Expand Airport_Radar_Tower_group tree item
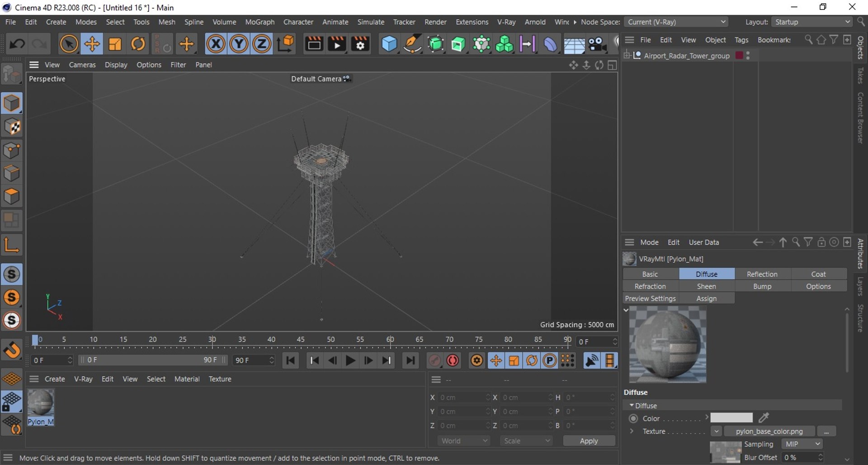The width and height of the screenshot is (868, 465). tap(627, 55)
